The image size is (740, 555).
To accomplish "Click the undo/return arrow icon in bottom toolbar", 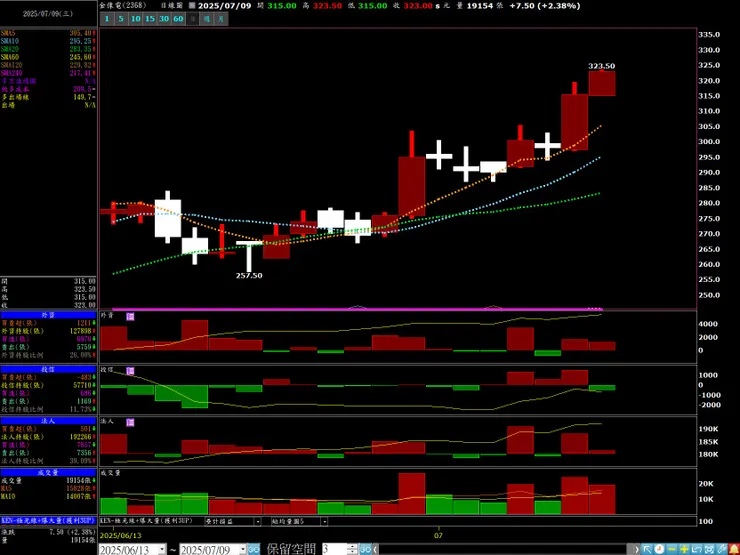I will tap(696, 549).
